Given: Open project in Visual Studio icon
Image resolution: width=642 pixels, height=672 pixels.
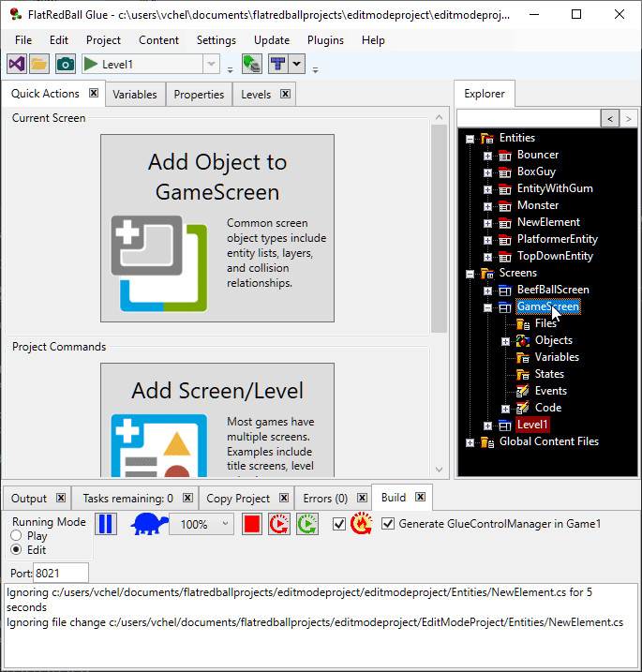Looking at the screenshot, I should (16, 64).
